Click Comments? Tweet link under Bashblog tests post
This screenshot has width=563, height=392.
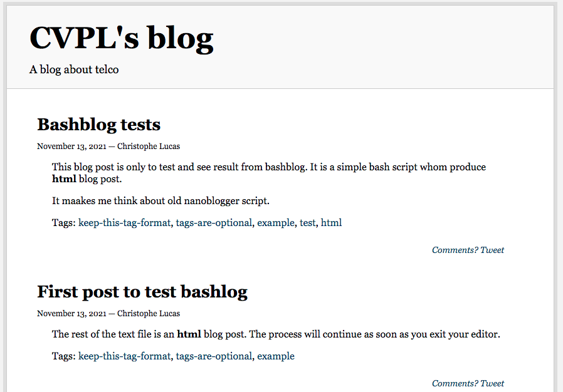coord(468,250)
